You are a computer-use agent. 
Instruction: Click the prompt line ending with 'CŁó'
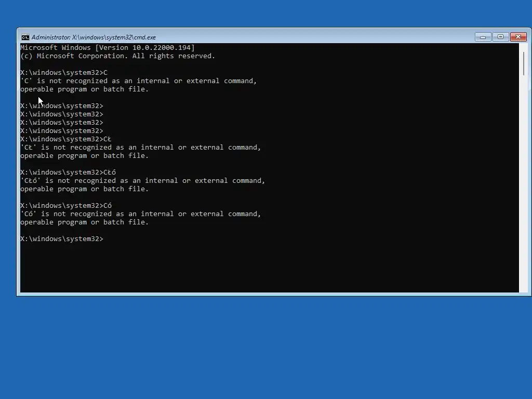pos(68,172)
